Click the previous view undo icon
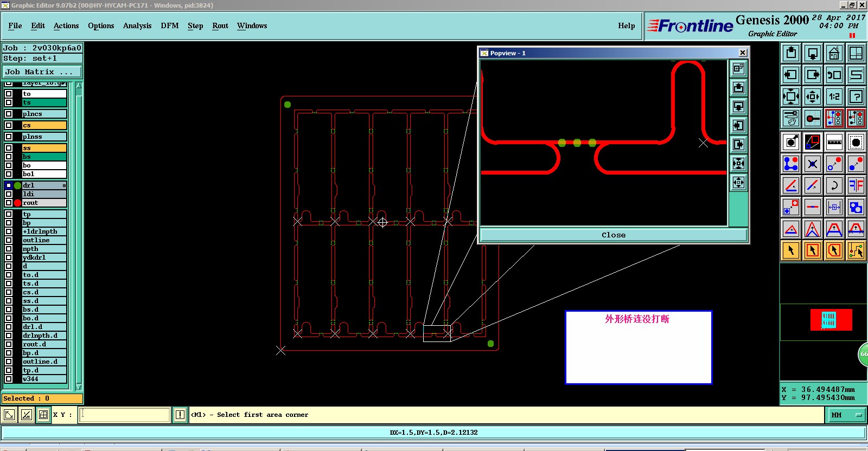868x451 pixels. click(x=834, y=75)
